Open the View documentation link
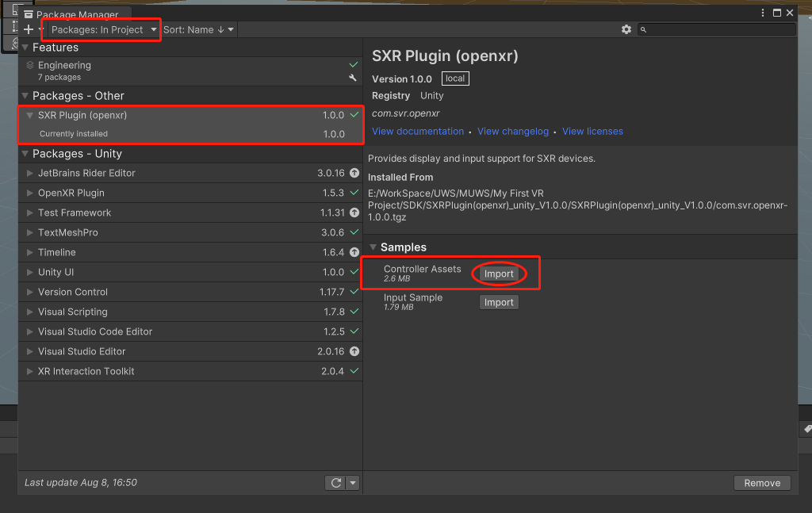 tap(418, 131)
